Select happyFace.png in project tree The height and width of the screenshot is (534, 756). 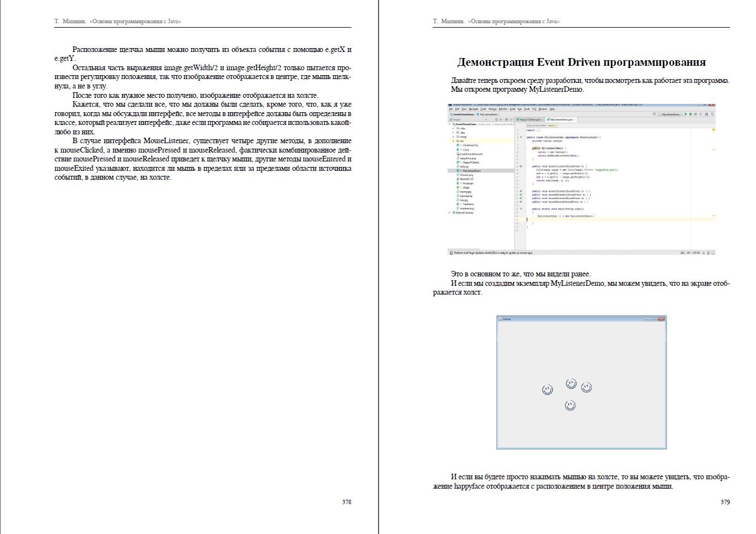467,158
